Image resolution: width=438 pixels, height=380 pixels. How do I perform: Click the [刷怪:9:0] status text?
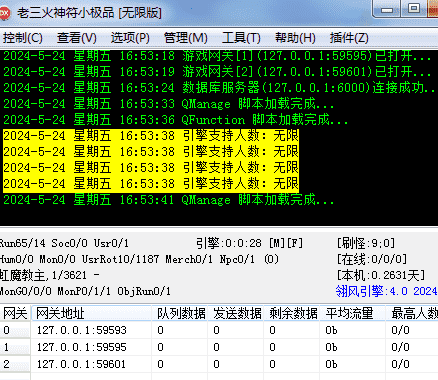pos(366,243)
